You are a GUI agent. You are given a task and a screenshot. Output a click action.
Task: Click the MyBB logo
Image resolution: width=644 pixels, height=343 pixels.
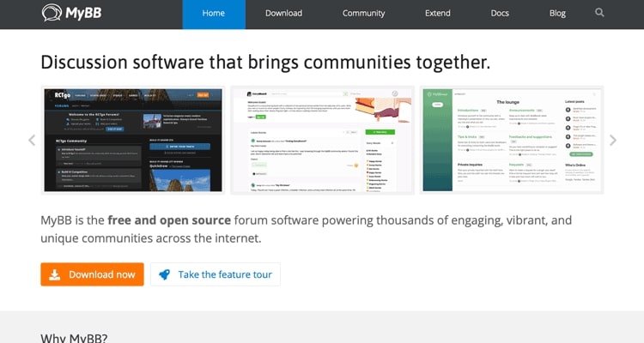tap(71, 13)
